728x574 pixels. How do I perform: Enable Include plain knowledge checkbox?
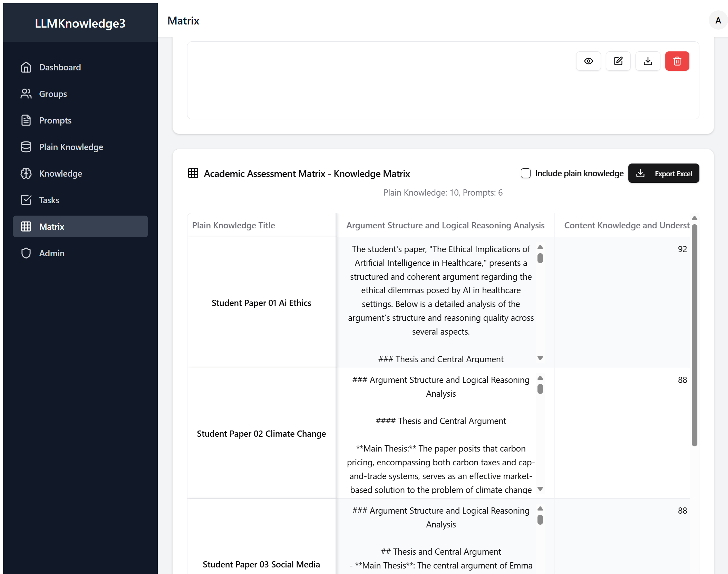[525, 173]
